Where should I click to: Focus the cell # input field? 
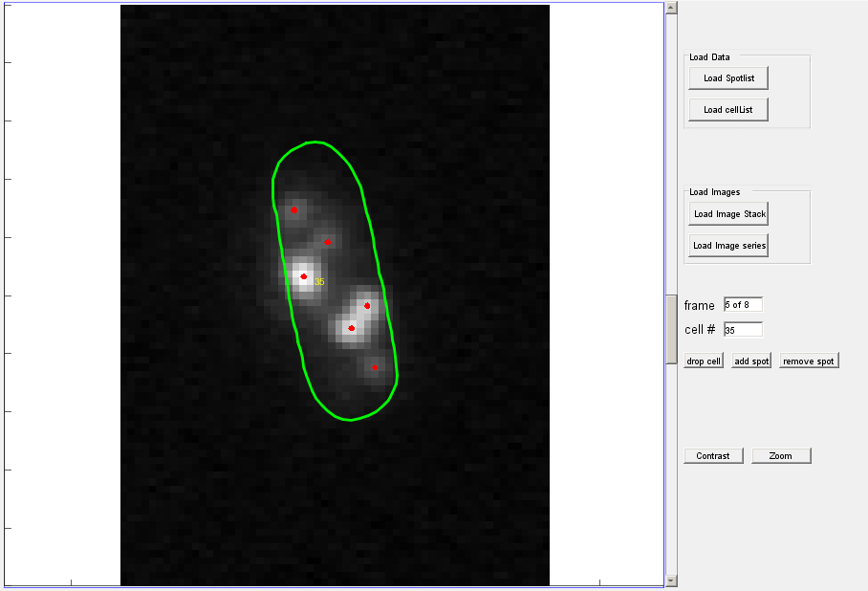[743, 330]
